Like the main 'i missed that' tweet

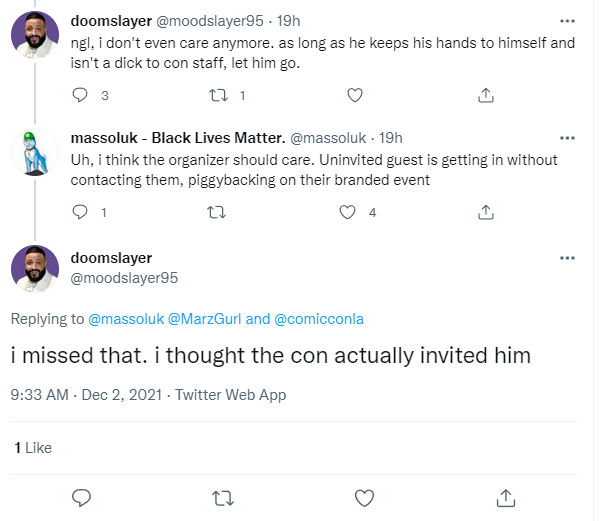click(364, 498)
